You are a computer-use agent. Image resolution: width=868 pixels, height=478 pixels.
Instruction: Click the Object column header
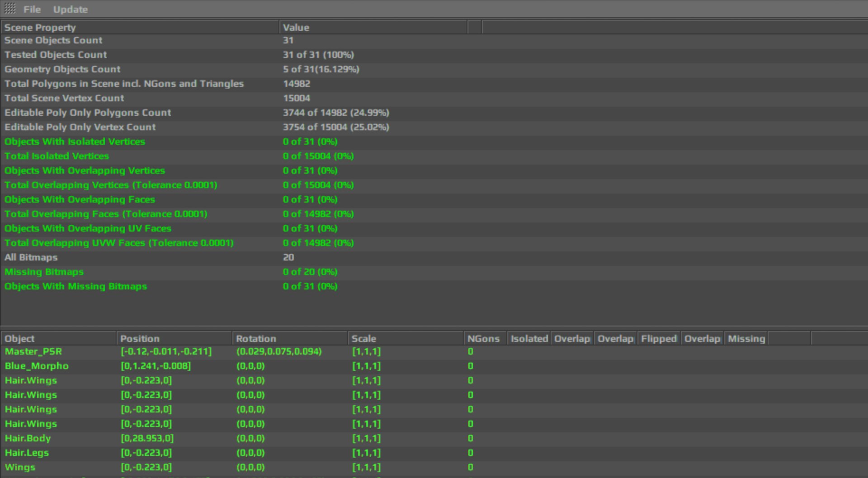pyautogui.click(x=59, y=339)
